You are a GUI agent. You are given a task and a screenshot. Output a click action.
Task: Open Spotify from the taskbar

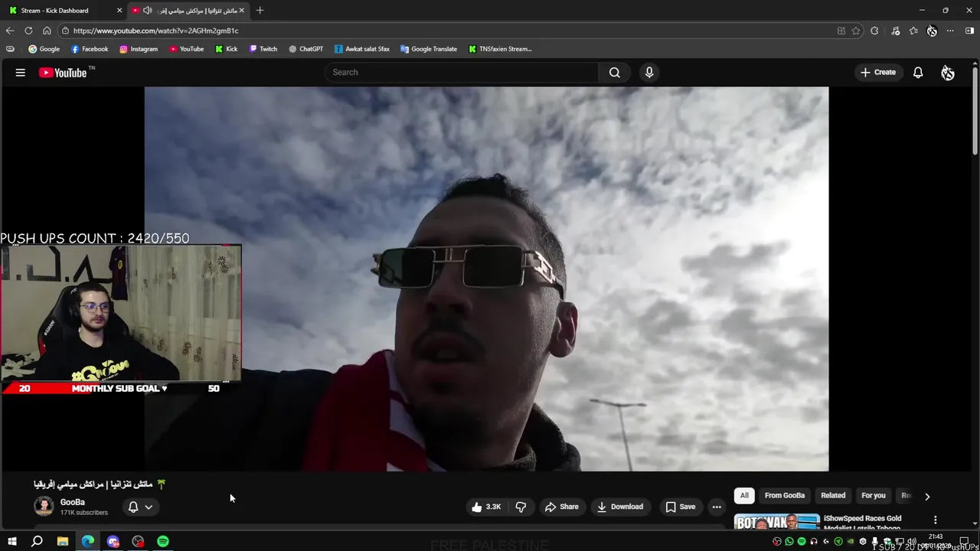click(x=163, y=541)
